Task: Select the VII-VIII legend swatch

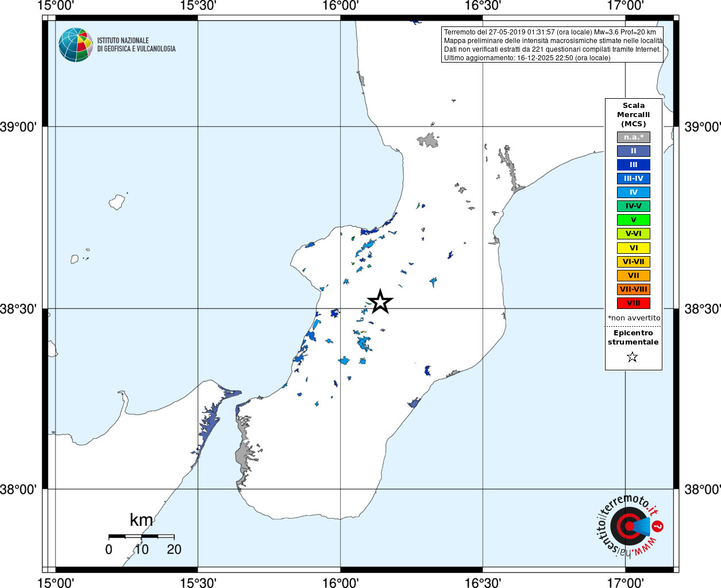Action: (x=634, y=289)
